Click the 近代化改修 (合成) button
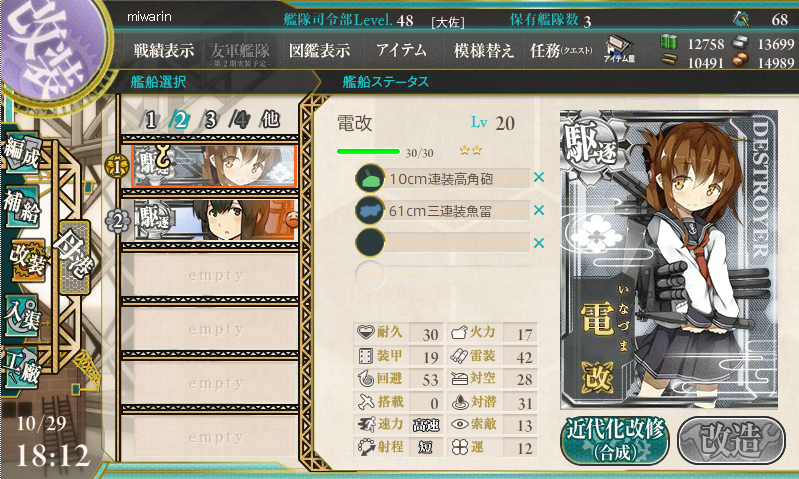This screenshot has width=799, height=479. pyautogui.click(x=615, y=439)
